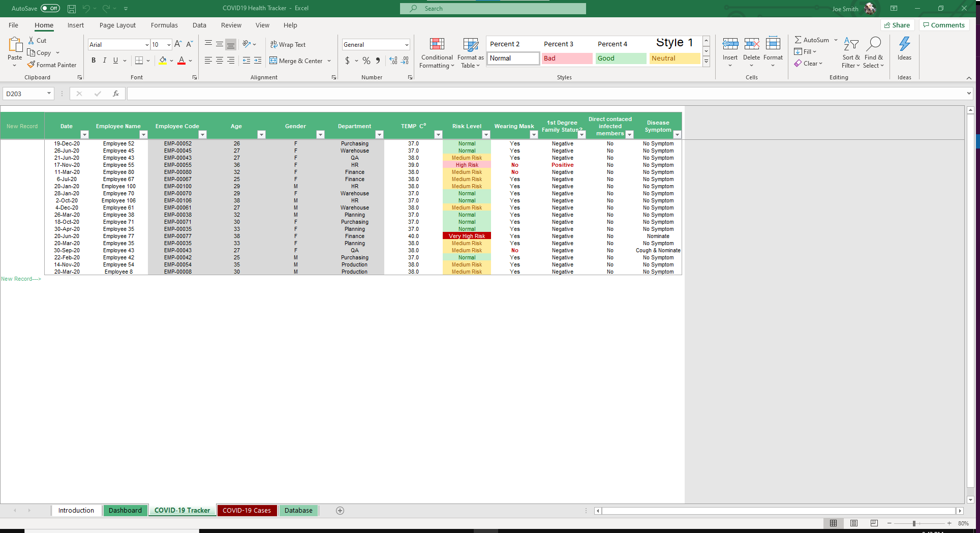
Task: Click the Comments button
Action: click(x=944, y=25)
